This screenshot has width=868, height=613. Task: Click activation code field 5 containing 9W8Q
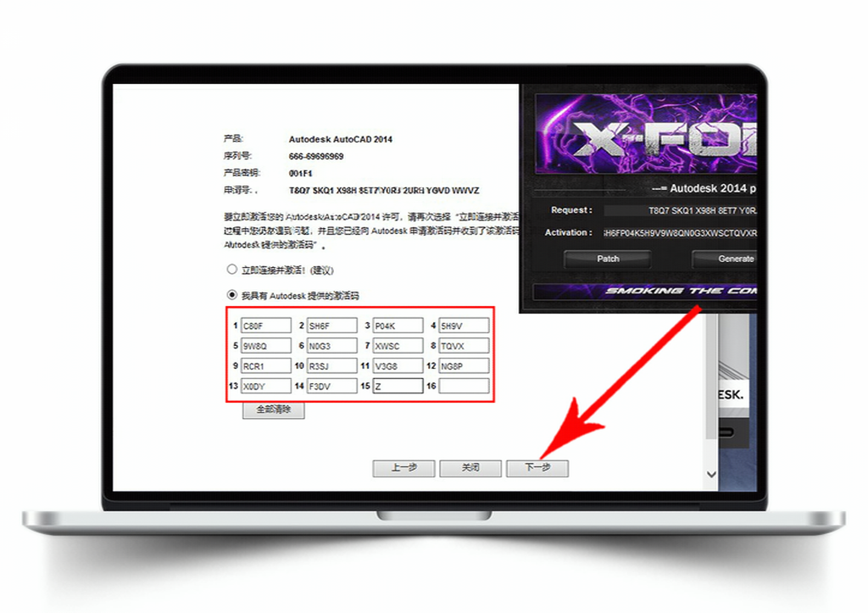tap(265, 346)
